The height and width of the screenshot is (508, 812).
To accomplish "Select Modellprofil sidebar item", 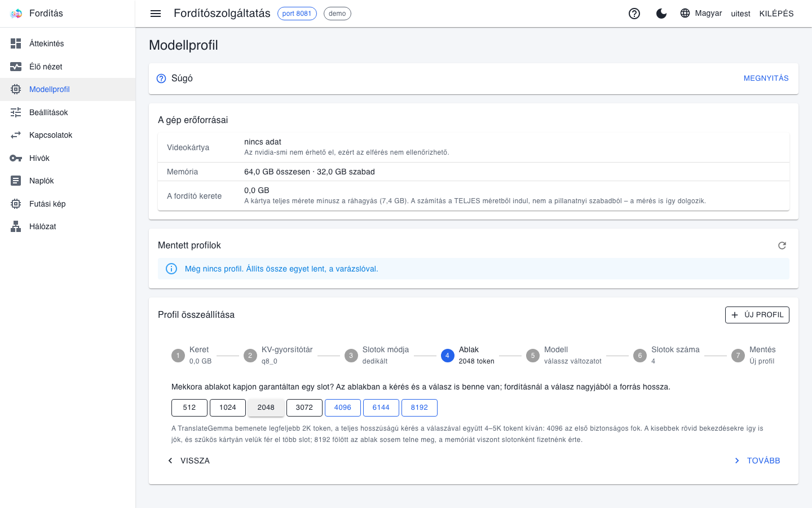I will (x=68, y=89).
